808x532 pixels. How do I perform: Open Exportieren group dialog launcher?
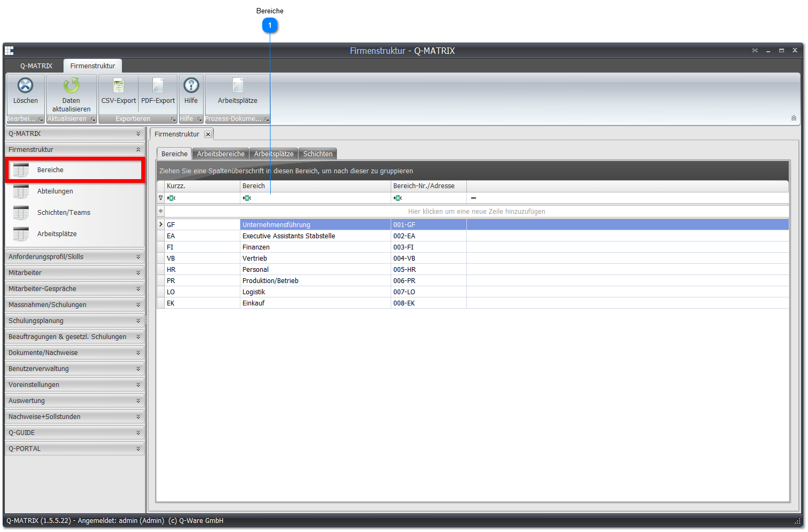click(x=173, y=119)
